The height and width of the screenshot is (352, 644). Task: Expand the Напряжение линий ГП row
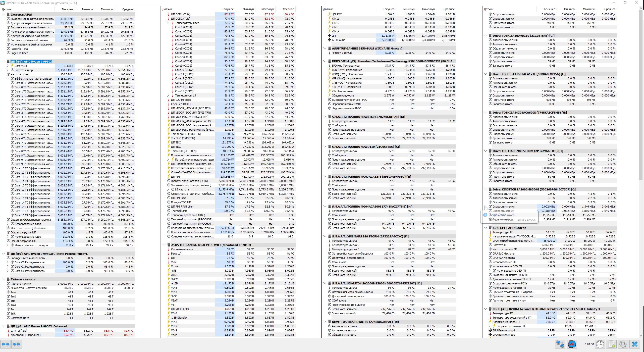click(x=490, y=326)
